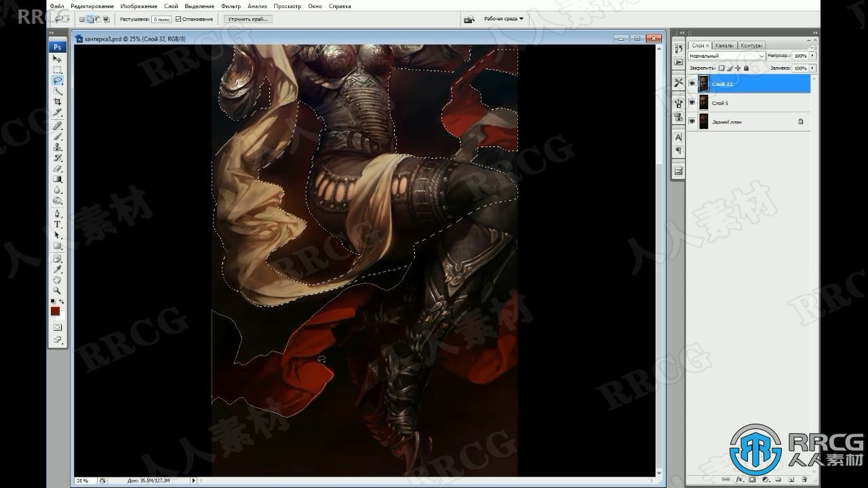Select the Brush tool
Viewport: 868px width, 488px height.
point(58,136)
